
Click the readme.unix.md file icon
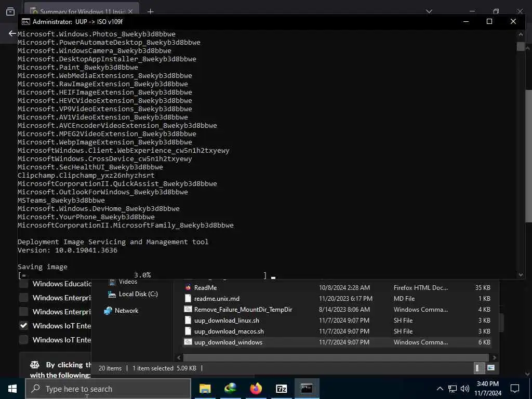tap(188, 299)
